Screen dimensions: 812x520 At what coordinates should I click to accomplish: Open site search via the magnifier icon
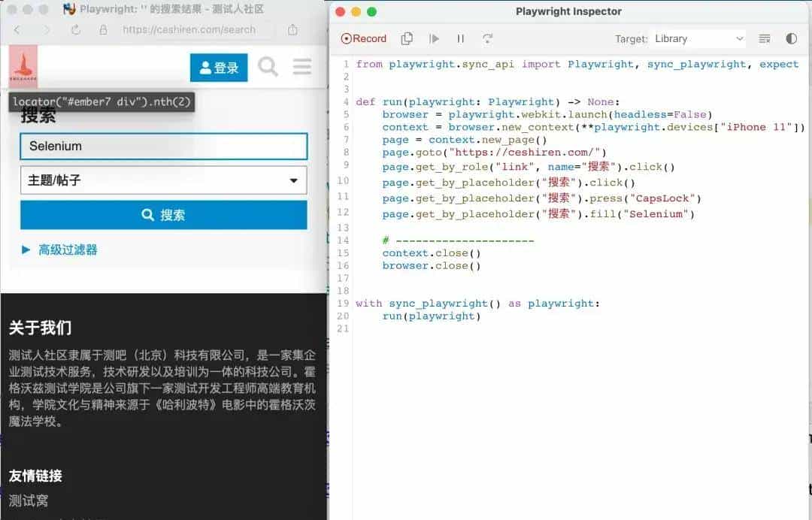tap(268, 67)
